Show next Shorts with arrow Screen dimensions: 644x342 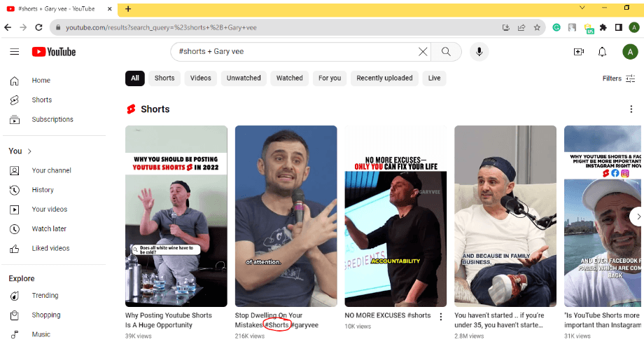(637, 217)
